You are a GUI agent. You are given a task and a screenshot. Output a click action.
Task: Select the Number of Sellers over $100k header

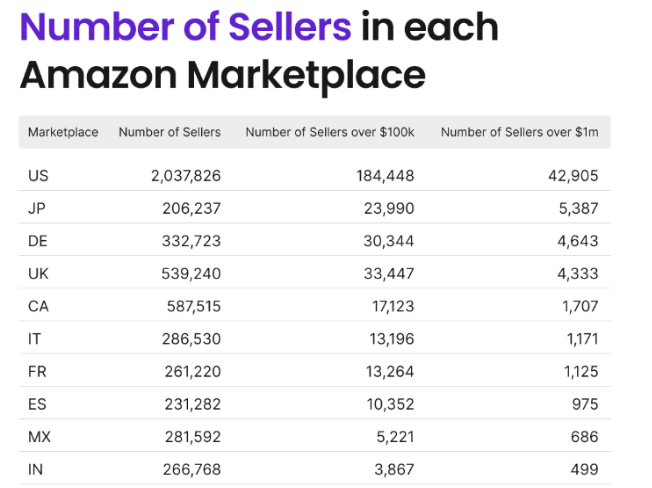(330, 132)
